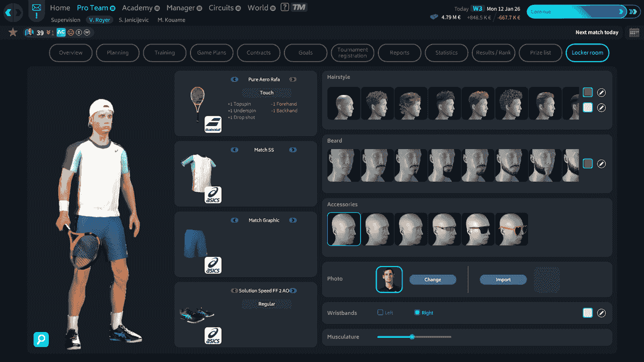This screenshot has height=362, width=644.
Task: Click the Asics logo under the shorts
Action: (x=213, y=265)
